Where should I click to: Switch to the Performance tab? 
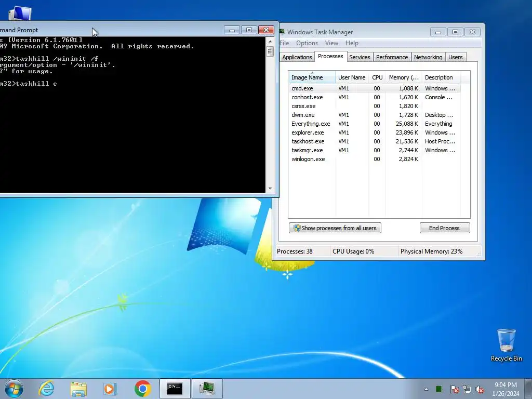tap(392, 57)
